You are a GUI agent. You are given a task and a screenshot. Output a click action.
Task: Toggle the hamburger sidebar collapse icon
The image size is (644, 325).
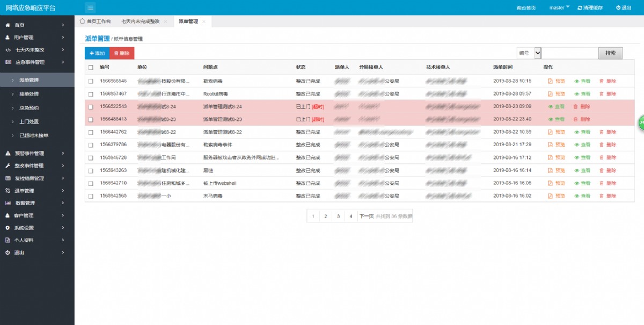coord(90,8)
